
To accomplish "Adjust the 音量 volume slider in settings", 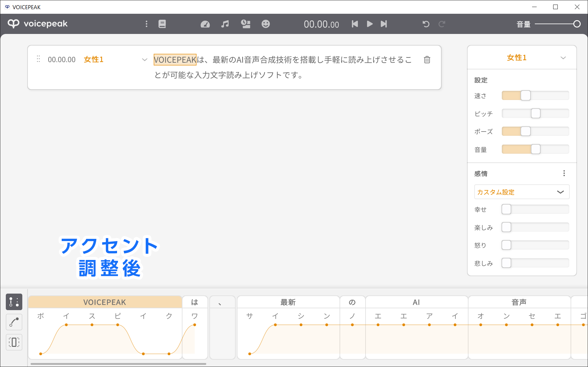I will click(535, 149).
